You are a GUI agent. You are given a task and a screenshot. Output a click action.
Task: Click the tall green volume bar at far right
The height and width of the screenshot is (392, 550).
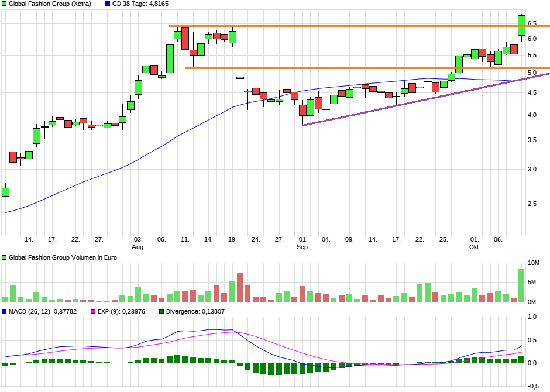click(521, 286)
